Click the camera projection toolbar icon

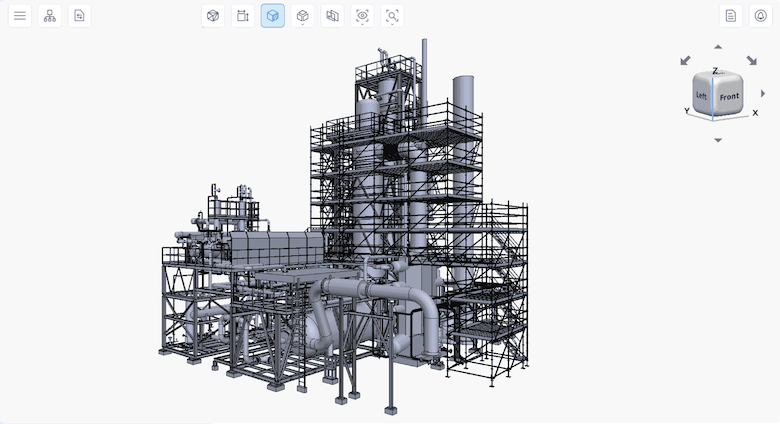[243, 16]
